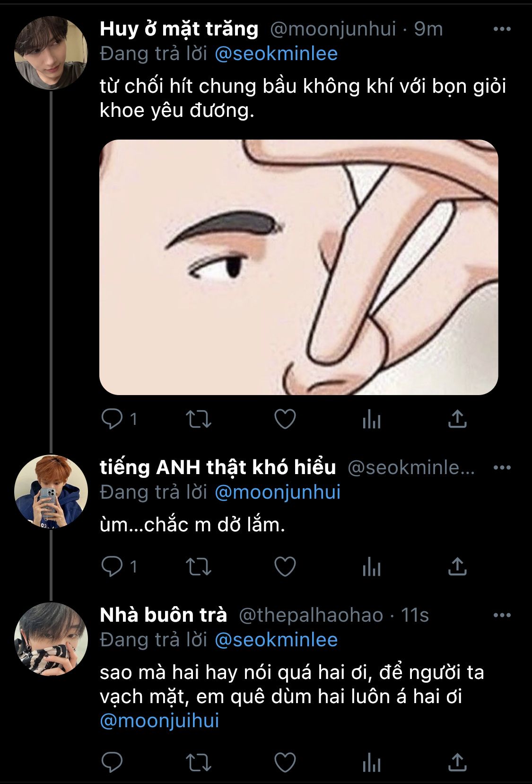Like the 'ùm...chắc m dở lắm' tweet

[285, 567]
